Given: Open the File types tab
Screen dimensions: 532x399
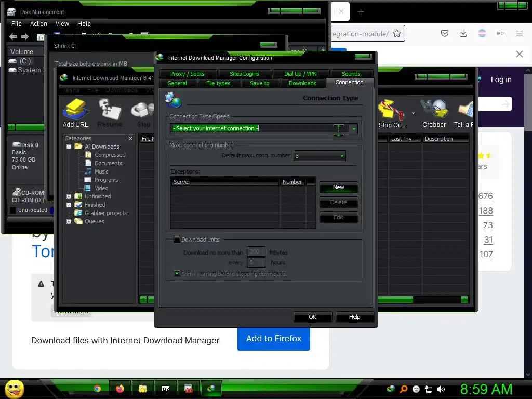Looking at the screenshot, I should pos(218,83).
